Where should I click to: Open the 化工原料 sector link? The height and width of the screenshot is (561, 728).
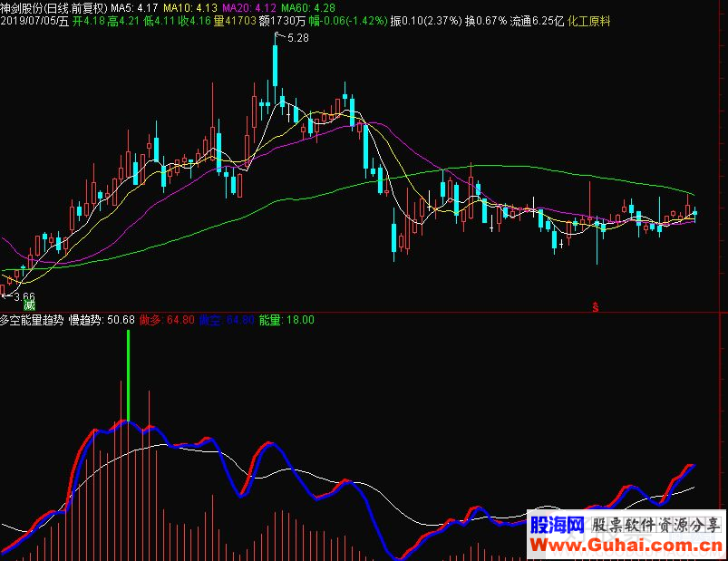pyautogui.click(x=588, y=21)
